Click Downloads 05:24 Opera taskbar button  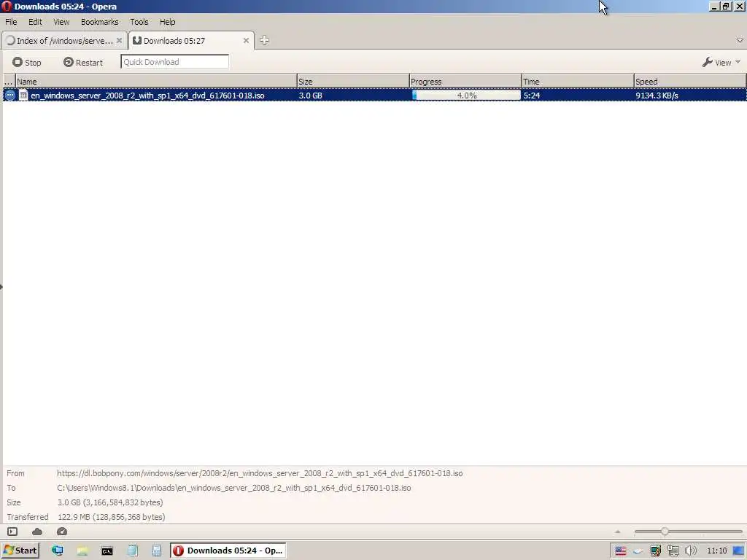[228, 551]
